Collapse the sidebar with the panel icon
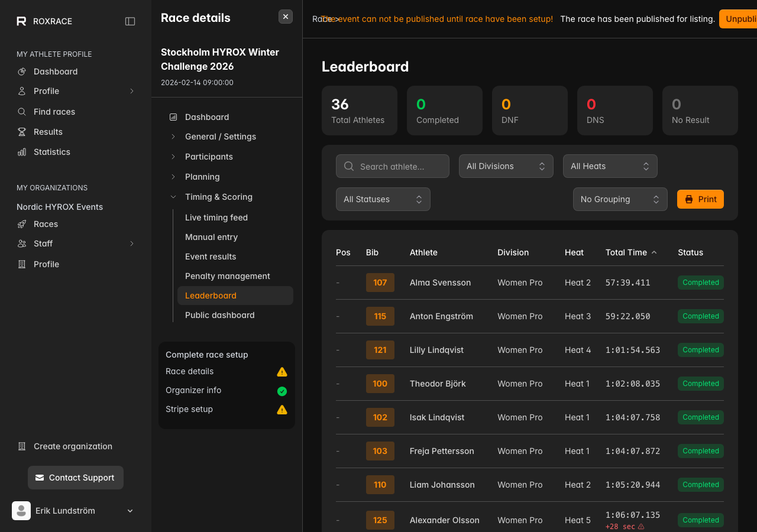 [x=130, y=21]
